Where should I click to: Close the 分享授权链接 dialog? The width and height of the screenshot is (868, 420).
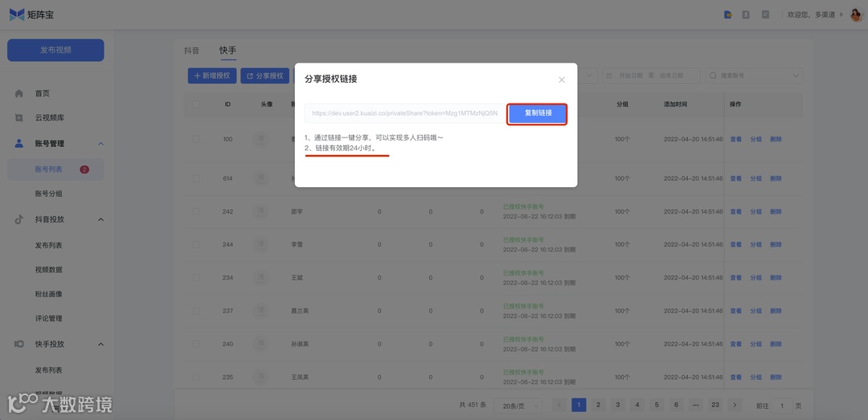coord(561,80)
